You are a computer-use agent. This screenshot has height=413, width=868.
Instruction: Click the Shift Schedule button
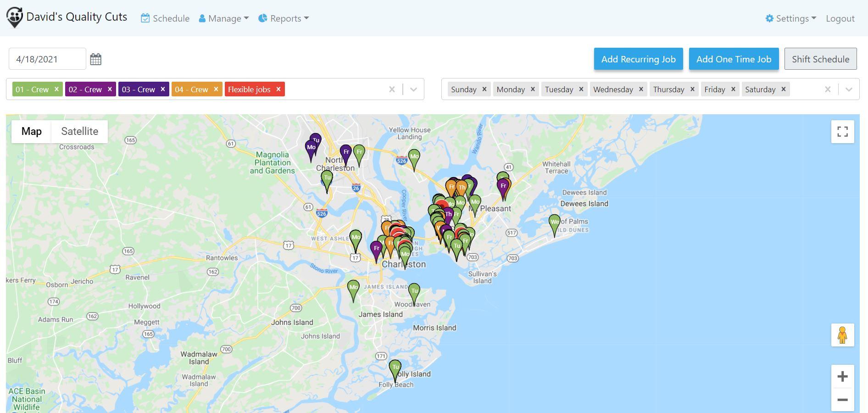coord(820,59)
